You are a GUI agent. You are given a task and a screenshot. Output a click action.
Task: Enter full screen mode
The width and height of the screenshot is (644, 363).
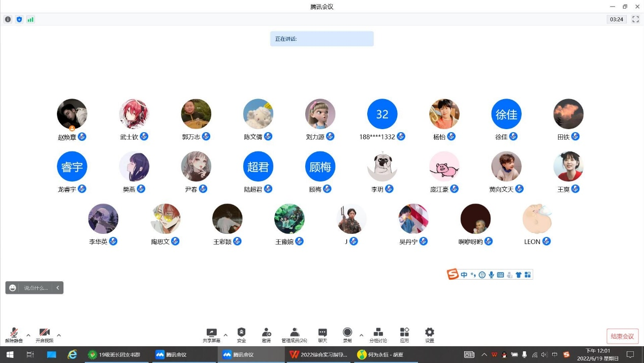[635, 19]
